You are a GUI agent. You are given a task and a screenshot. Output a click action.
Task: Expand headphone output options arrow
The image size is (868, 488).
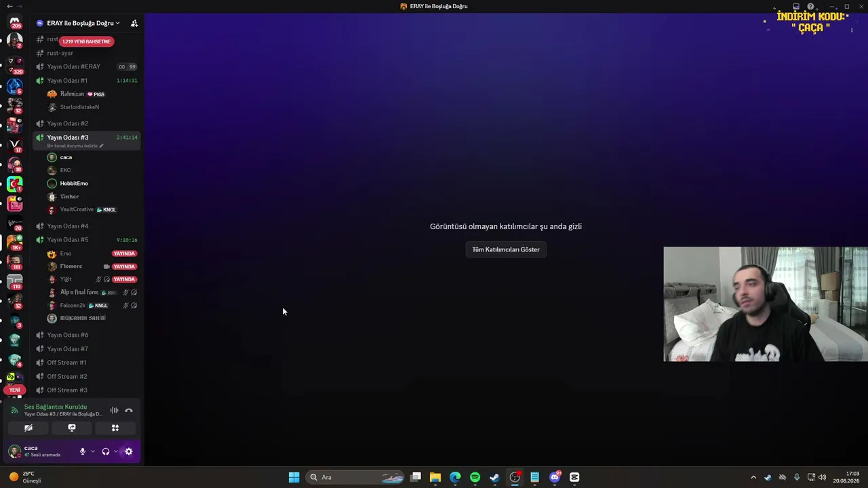click(115, 451)
